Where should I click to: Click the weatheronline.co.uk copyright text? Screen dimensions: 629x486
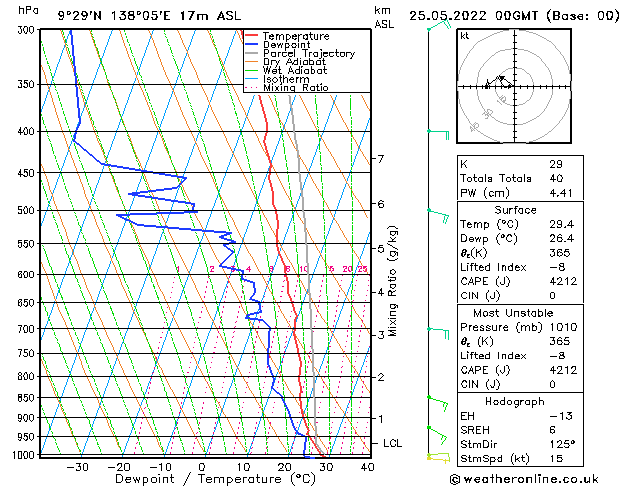[x=524, y=479]
